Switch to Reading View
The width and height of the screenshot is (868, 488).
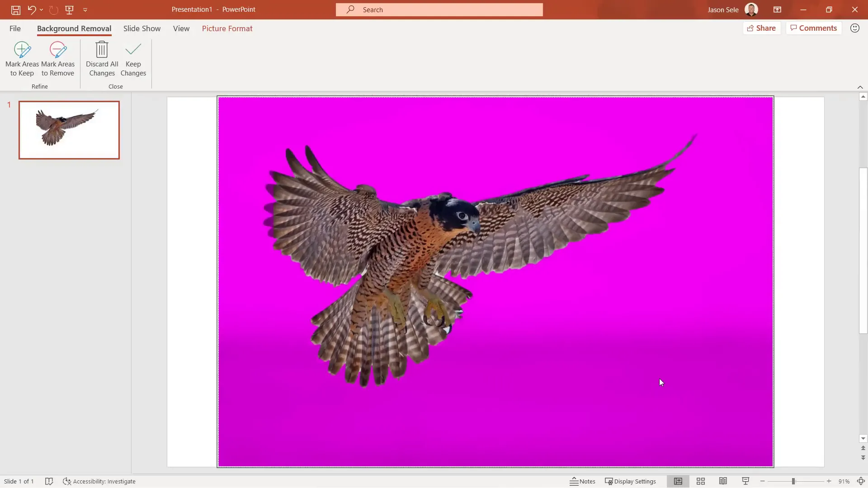pyautogui.click(x=723, y=481)
